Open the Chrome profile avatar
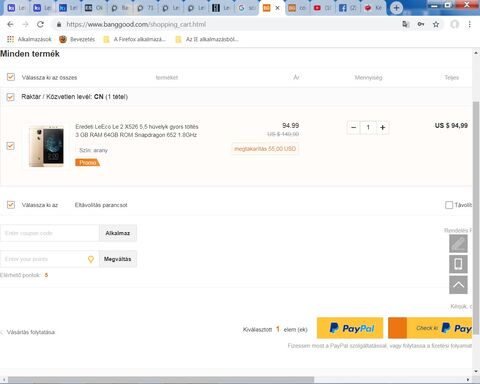Viewport: 480px width, 384px height. 455,24
